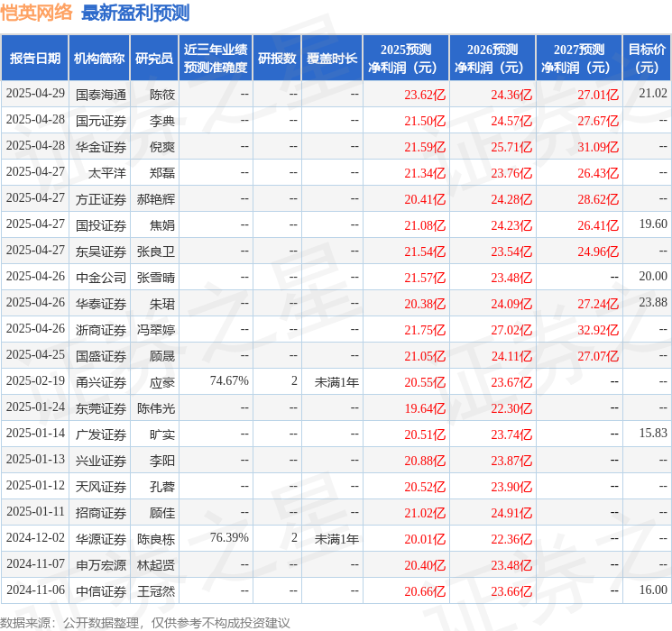Click the 2025预测净利润 header

[x=405, y=59]
